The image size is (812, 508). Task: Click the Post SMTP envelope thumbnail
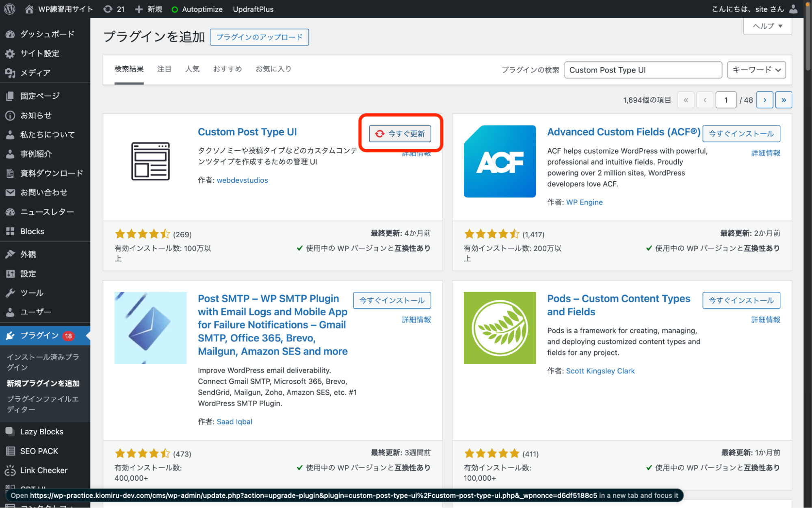150,328
